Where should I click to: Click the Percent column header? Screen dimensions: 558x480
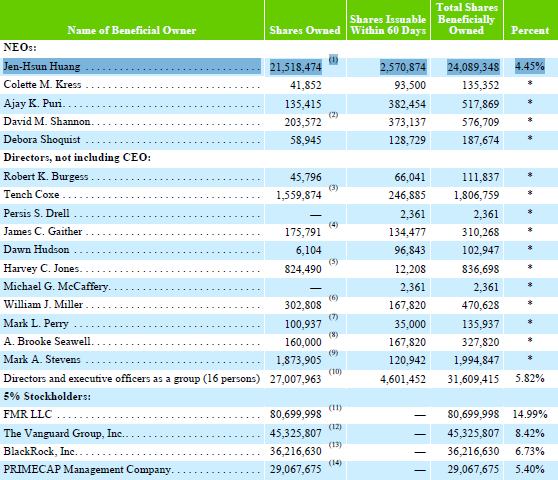click(530, 30)
